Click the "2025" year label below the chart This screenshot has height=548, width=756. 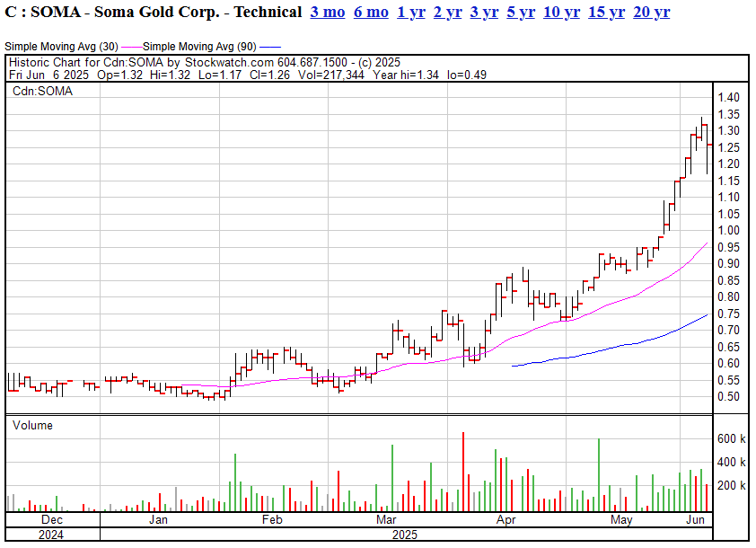[x=405, y=535]
